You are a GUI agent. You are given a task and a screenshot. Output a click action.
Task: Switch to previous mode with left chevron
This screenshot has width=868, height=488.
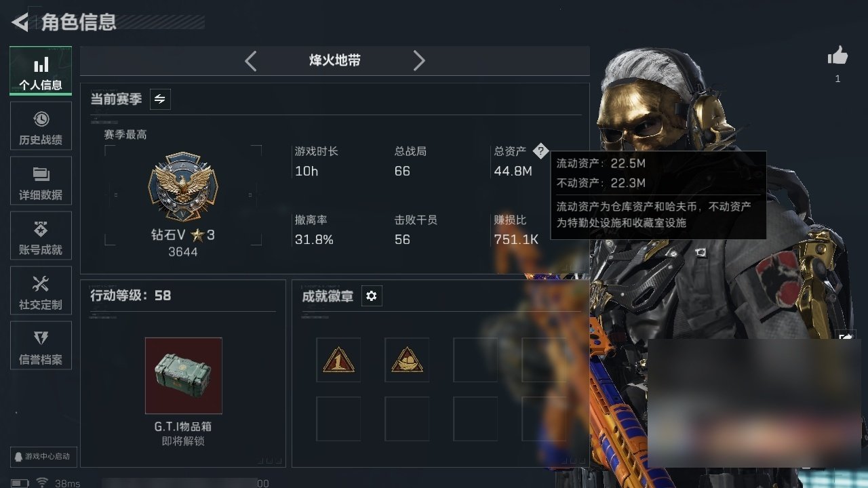(251, 61)
